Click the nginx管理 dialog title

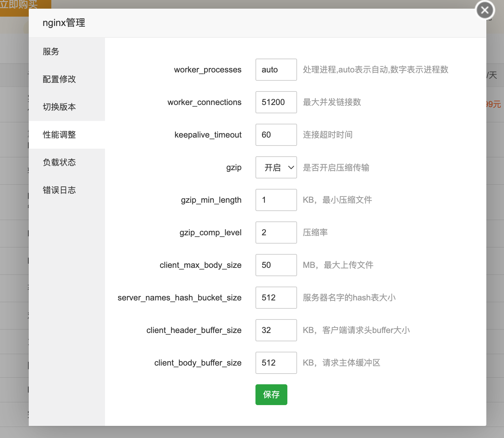click(64, 23)
